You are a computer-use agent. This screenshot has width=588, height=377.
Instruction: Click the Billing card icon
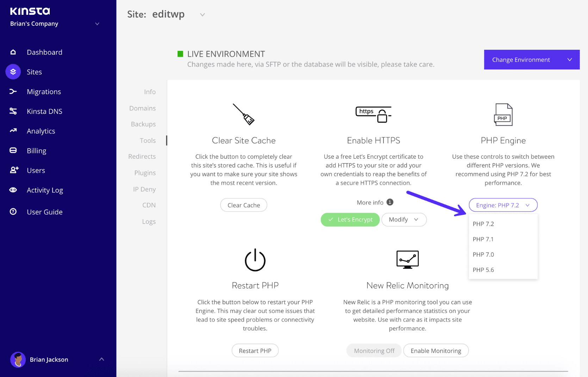point(13,151)
